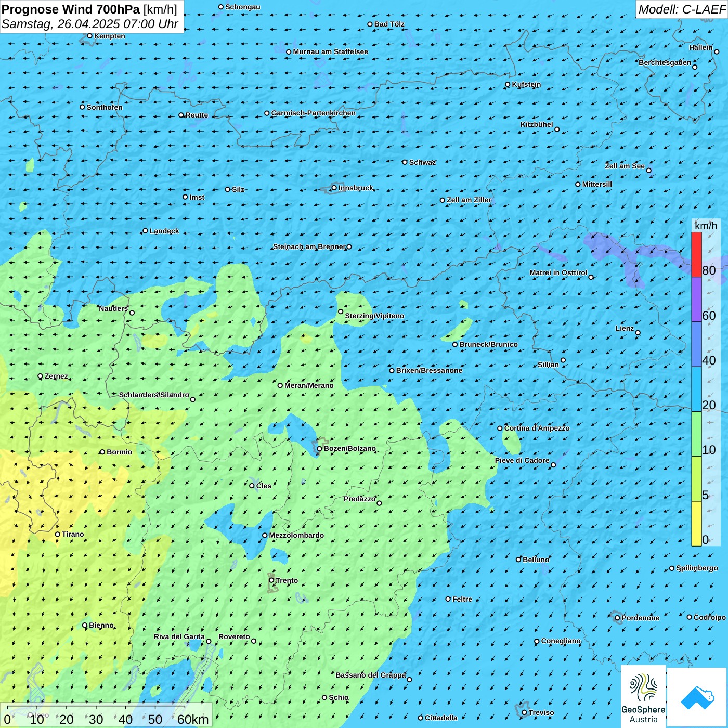Image resolution: width=728 pixels, height=728 pixels.
Task: Click the red 80 km/h legend color
Action: point(696,254)
